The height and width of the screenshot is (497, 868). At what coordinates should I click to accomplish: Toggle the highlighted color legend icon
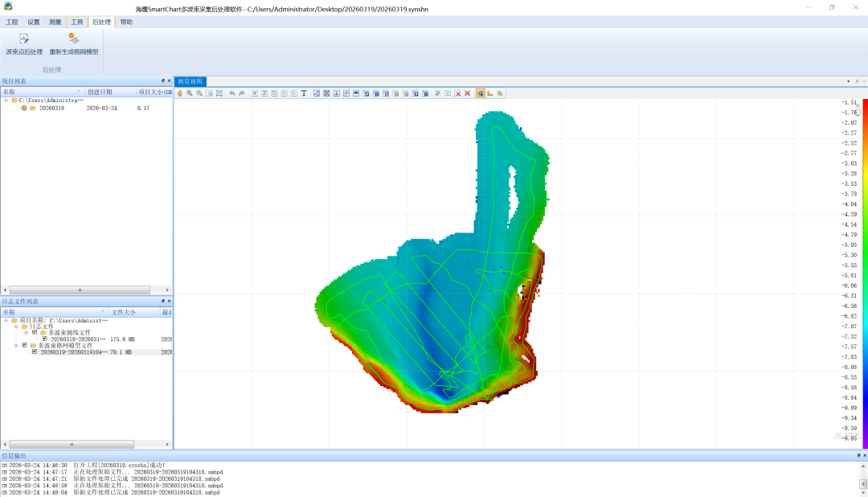coord(480,93)
